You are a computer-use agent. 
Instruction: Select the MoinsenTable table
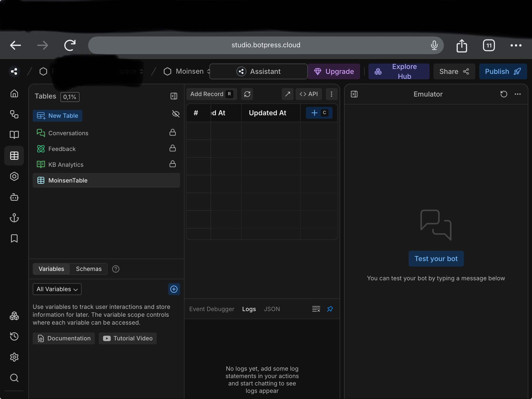(x=106, y=180)
